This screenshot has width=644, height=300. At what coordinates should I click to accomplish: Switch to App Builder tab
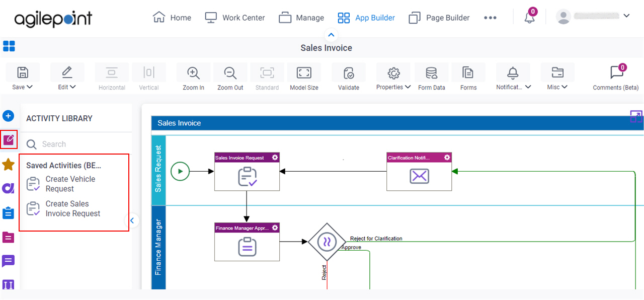366,18
